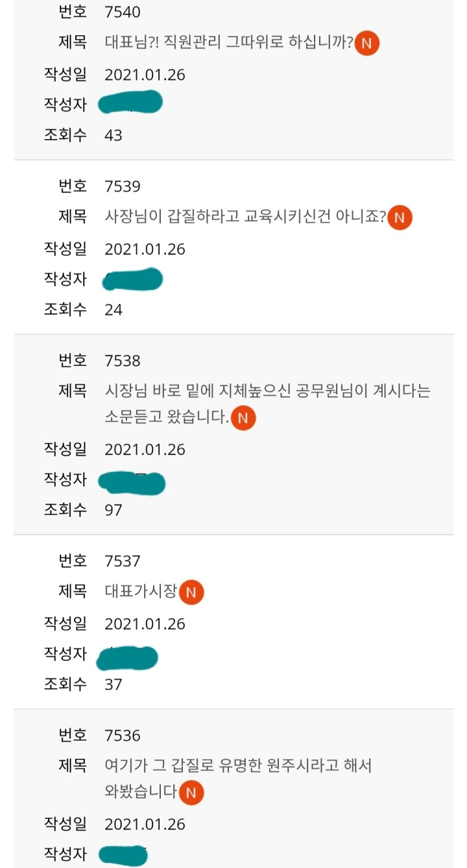Viewport: 467px width, 868px height.
Task: Select the redacted author of post 7538
Action: (132, 482)
